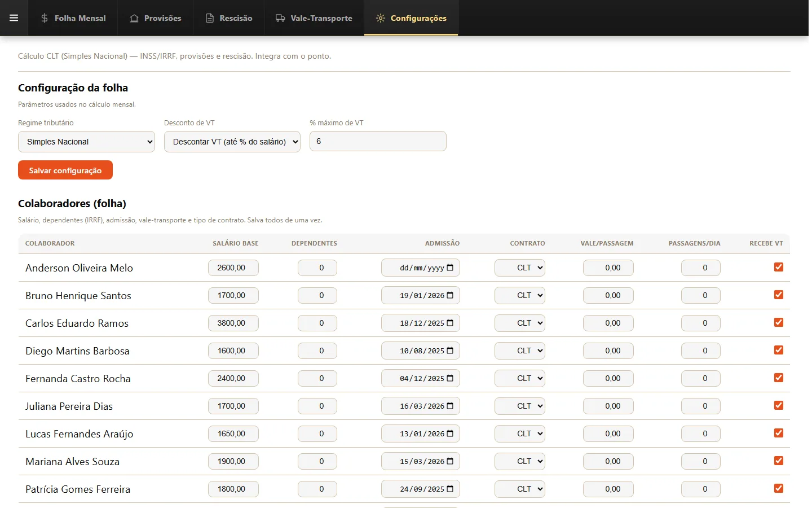812x508 pixels.
Task: Open calendar picker for Diego Martins Barbosa admission
Action: (450, 351)
